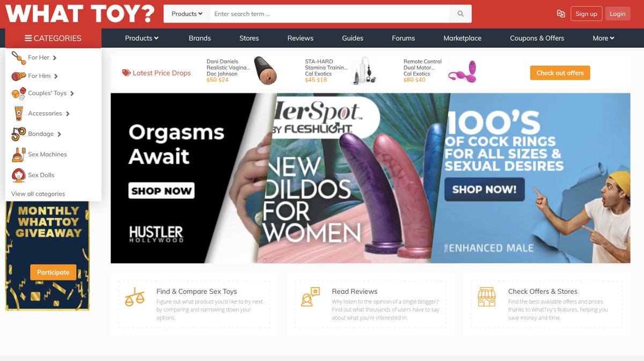Open the Marketplace menu item
The image size is (644, 361).
click(x=463, y=38)
